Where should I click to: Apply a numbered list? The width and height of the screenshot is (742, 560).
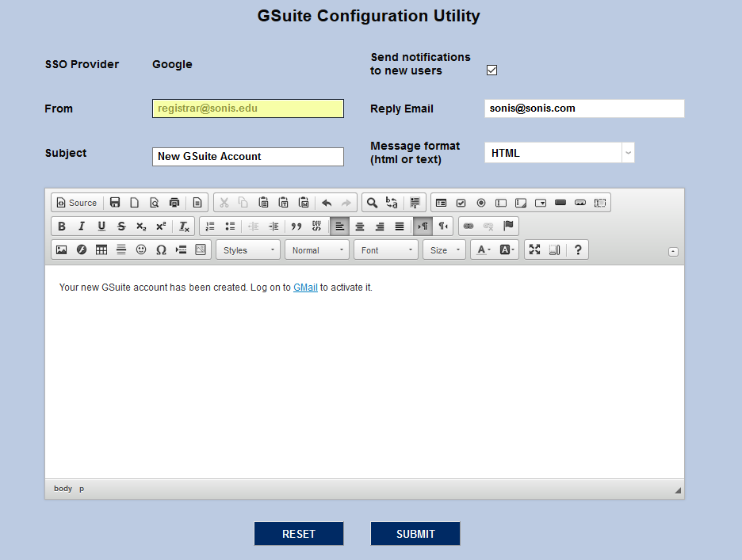(209, 226)
